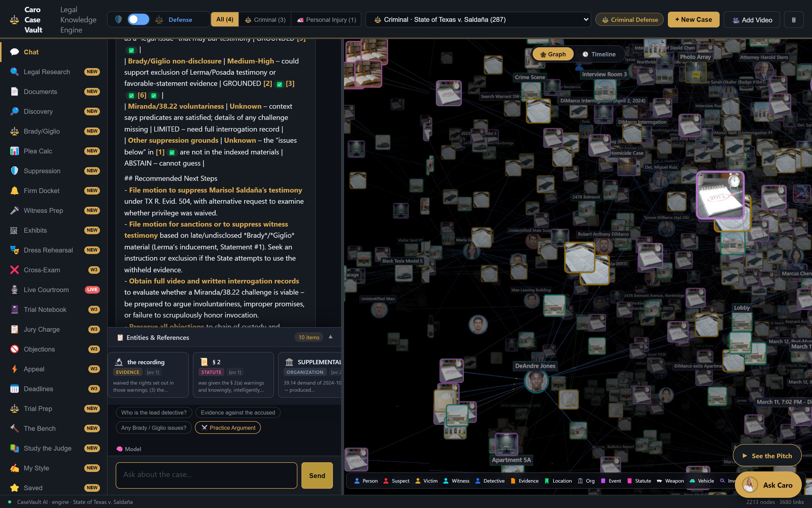Open the Deadlines calendar icon
812x508 pixels.
click(14, 389)
